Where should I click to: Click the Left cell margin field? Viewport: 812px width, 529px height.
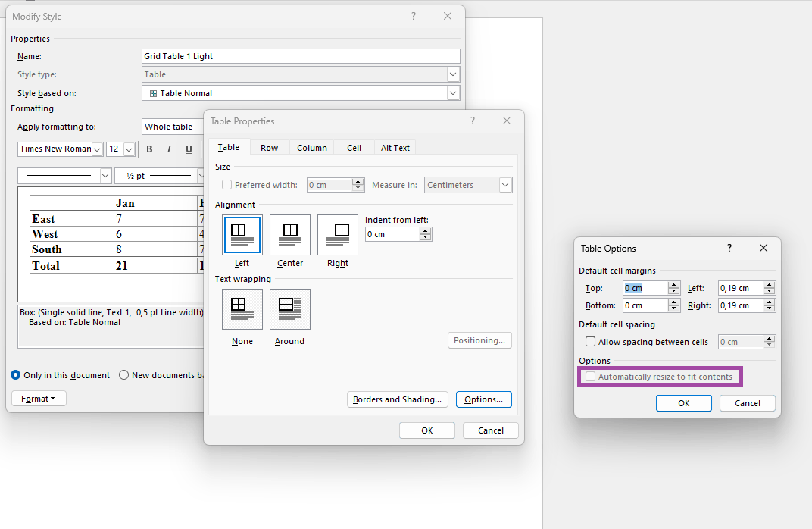coord(741,288)
